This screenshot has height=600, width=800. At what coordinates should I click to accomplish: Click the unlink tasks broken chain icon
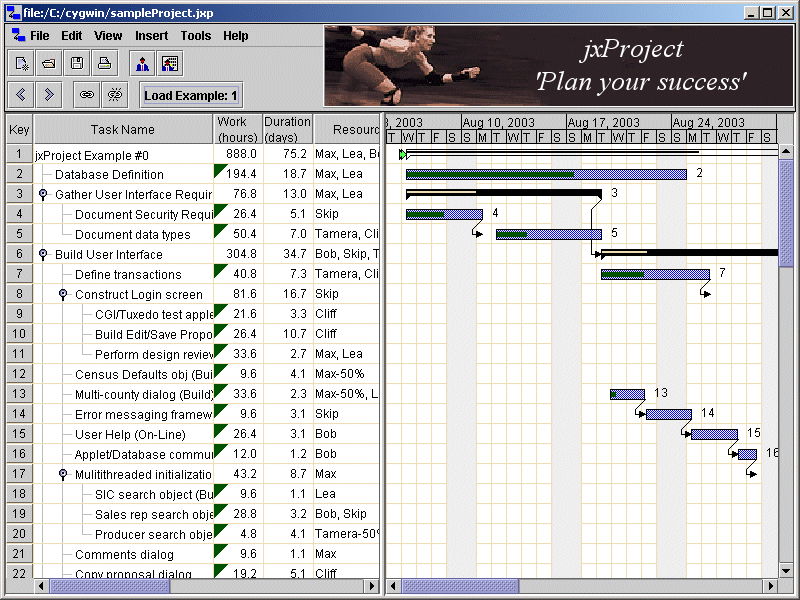tap(115, 95)
